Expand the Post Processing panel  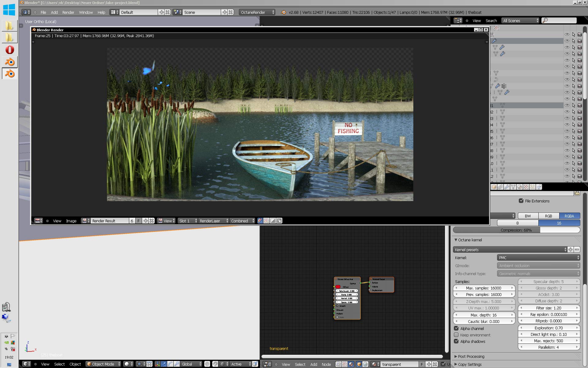(471, 356)
